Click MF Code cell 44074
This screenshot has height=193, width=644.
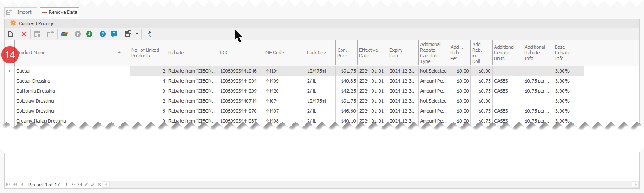click(285, 101)
